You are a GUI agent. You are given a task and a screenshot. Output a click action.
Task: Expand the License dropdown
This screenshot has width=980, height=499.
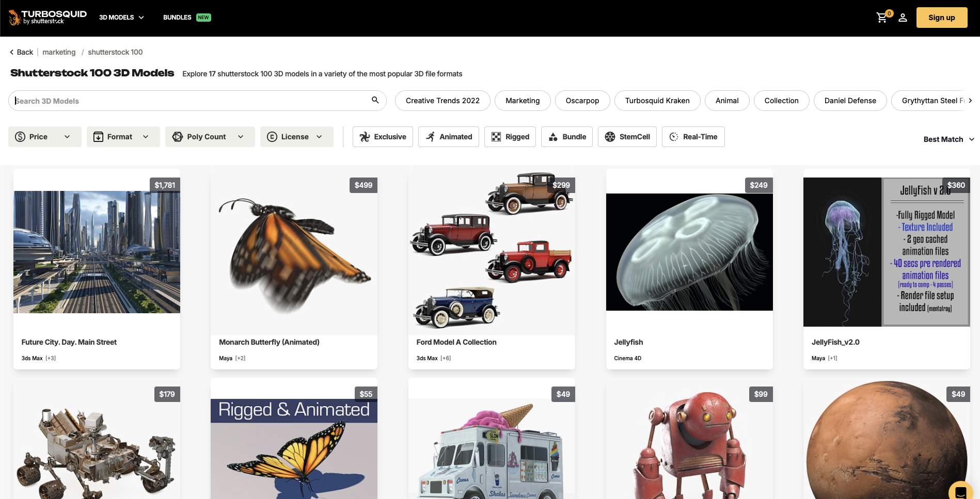[x=297, y=137]
